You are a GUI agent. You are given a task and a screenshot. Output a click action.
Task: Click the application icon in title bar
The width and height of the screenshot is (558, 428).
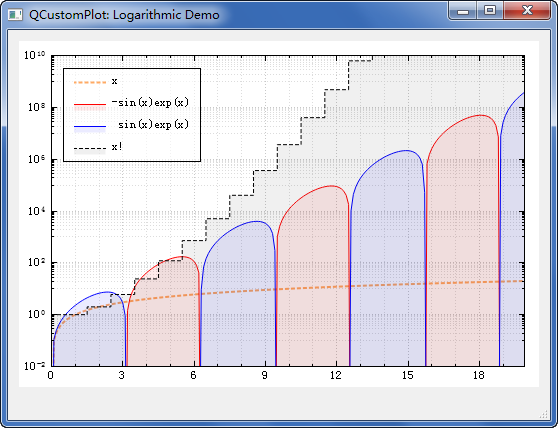tap(15, 15)
